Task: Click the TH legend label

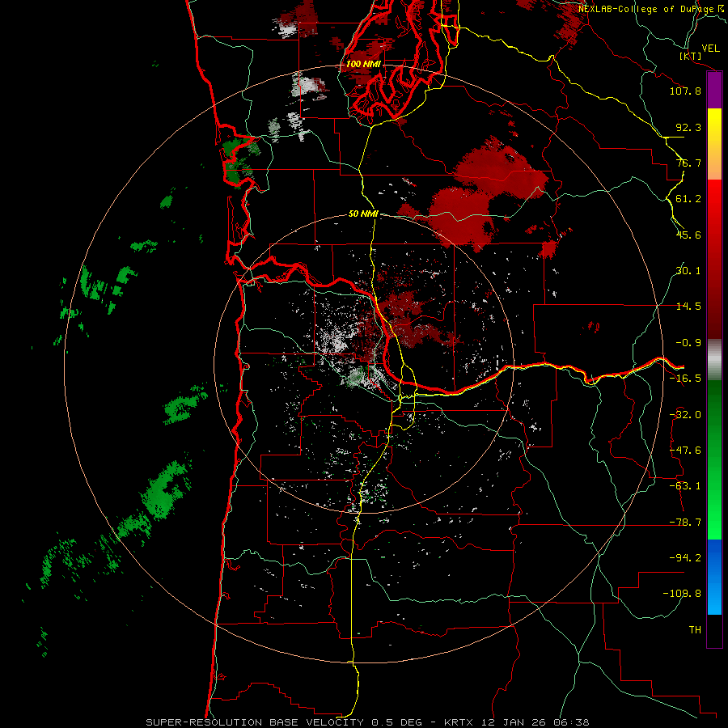Action: click(695, 630)
